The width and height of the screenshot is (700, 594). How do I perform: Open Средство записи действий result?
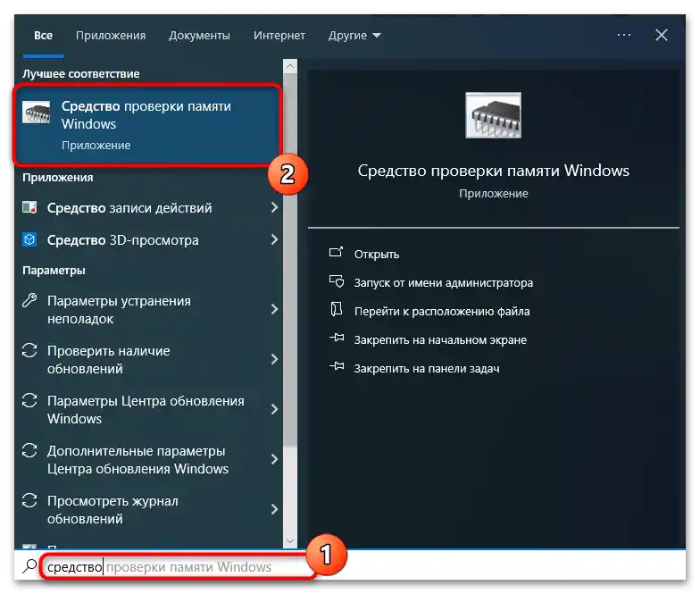(129, 207)
